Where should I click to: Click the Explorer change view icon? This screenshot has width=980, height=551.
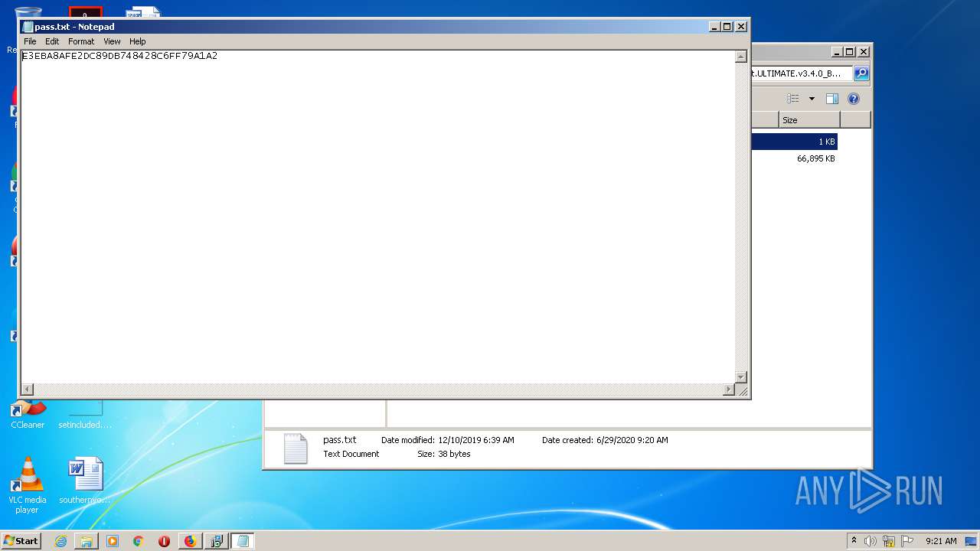pos(793,99)
